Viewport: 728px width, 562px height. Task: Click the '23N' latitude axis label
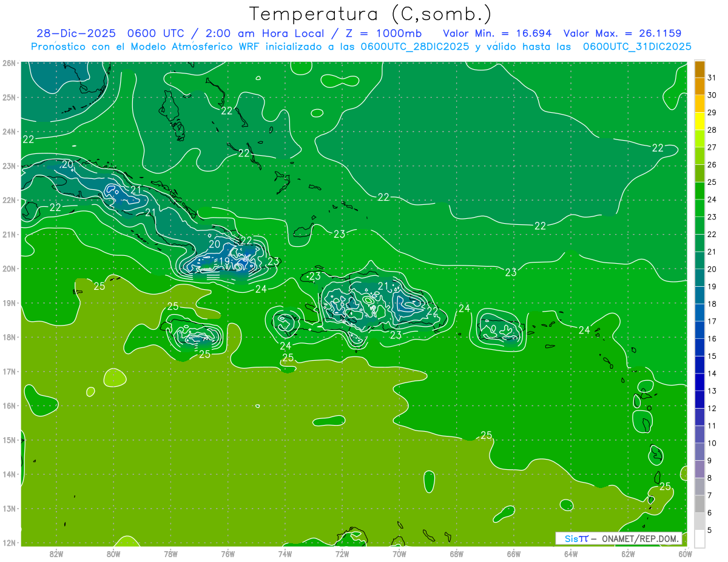tap(8, 166)
